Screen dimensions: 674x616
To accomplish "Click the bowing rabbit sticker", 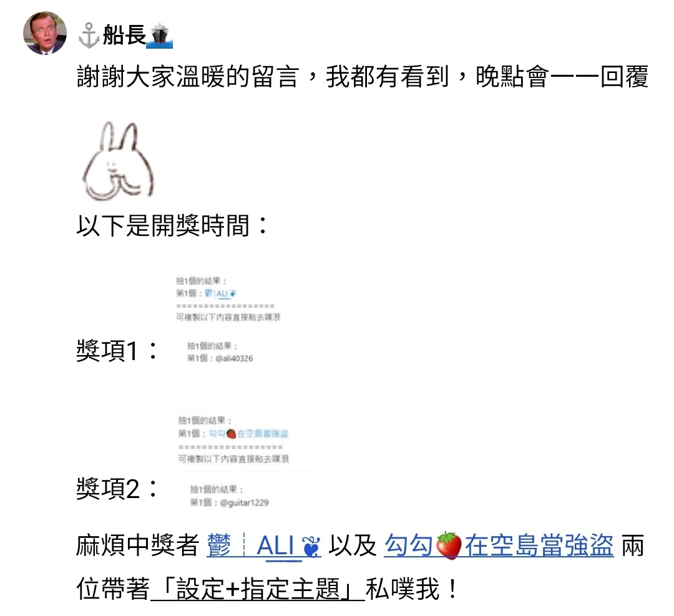I will (x=118, y=161).
